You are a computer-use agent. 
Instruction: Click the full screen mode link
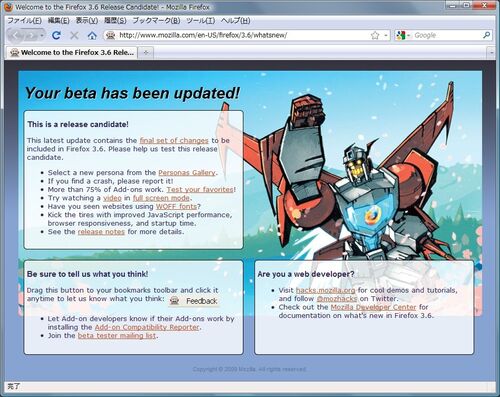click(161, 198)
